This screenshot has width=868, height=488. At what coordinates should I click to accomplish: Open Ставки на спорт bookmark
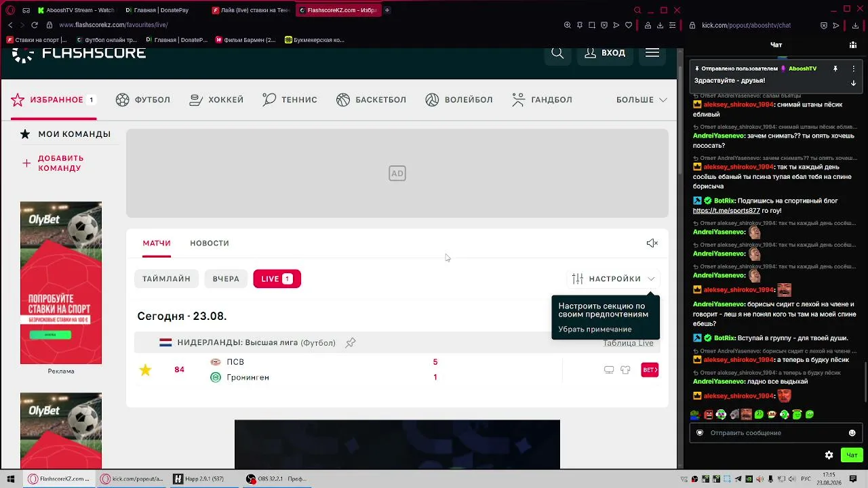pyautogui.click(x=38, y=40)
